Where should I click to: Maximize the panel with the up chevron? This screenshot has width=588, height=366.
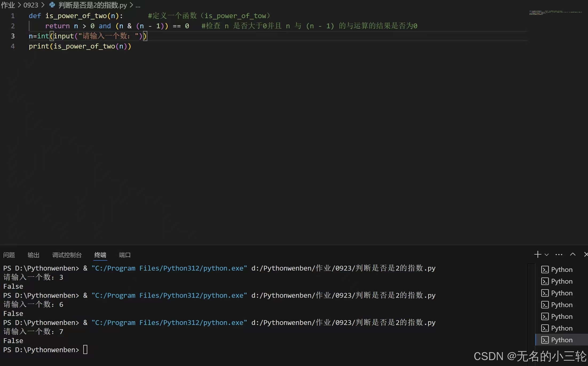point(573,254)
